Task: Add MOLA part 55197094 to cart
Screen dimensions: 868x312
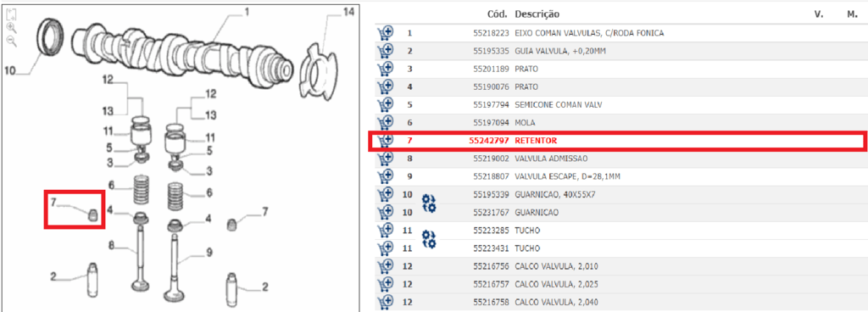Action: point(385,122)
